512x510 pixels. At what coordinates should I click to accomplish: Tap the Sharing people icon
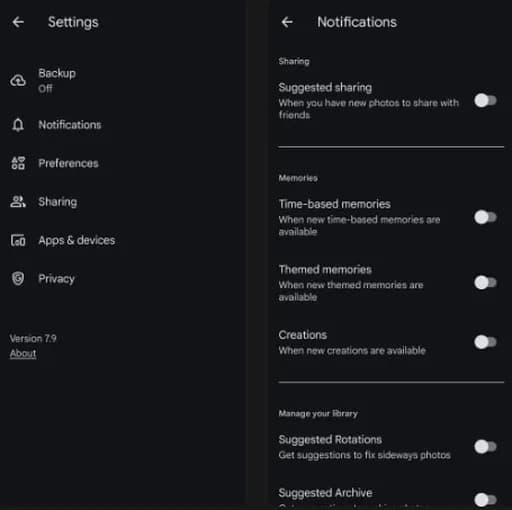[x=18, y=202]
